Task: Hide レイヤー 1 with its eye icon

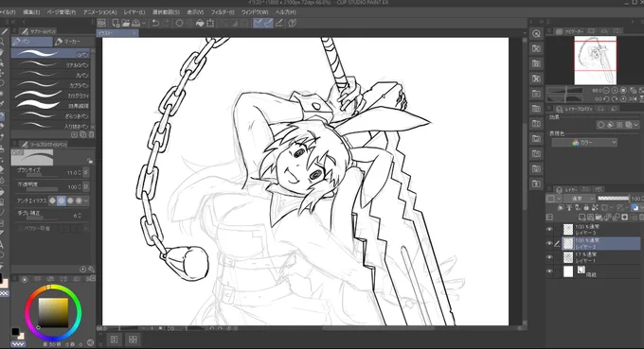Action: pos(549,257)
